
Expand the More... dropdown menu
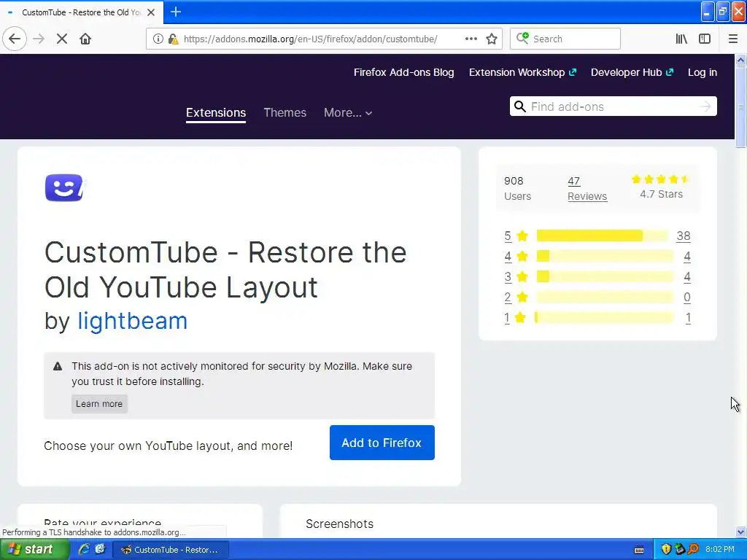pyautogui.click(x=348, y=112)
